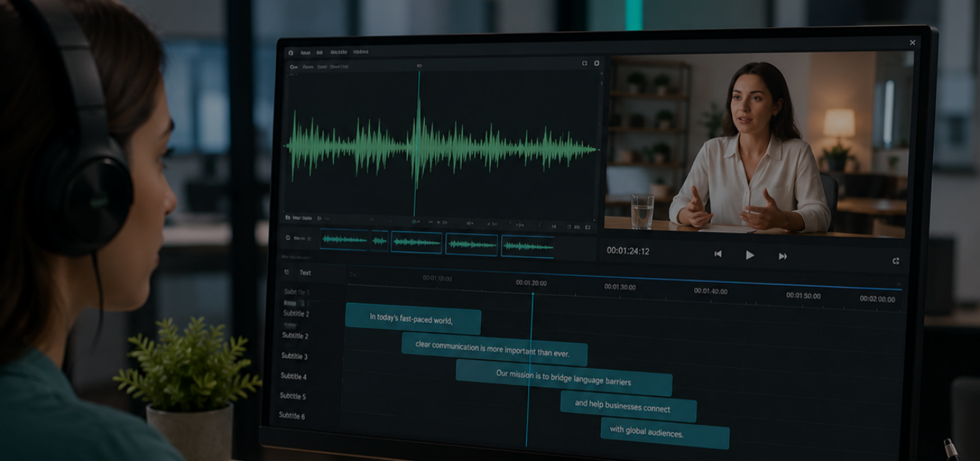Click the 00:01:30:00 mark on the ruler

(x=620, y=287)
